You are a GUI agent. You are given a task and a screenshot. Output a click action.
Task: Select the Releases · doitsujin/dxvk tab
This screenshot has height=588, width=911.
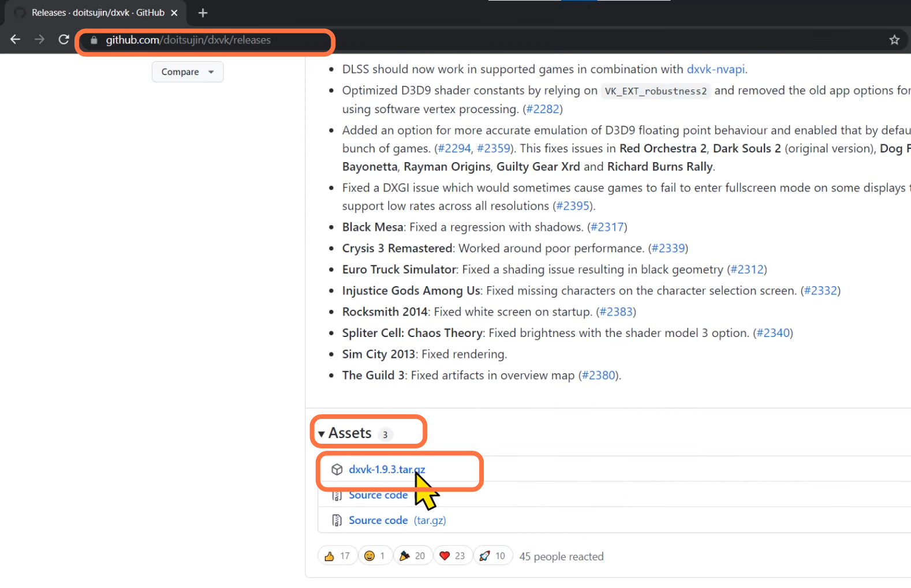coord(95,13)
